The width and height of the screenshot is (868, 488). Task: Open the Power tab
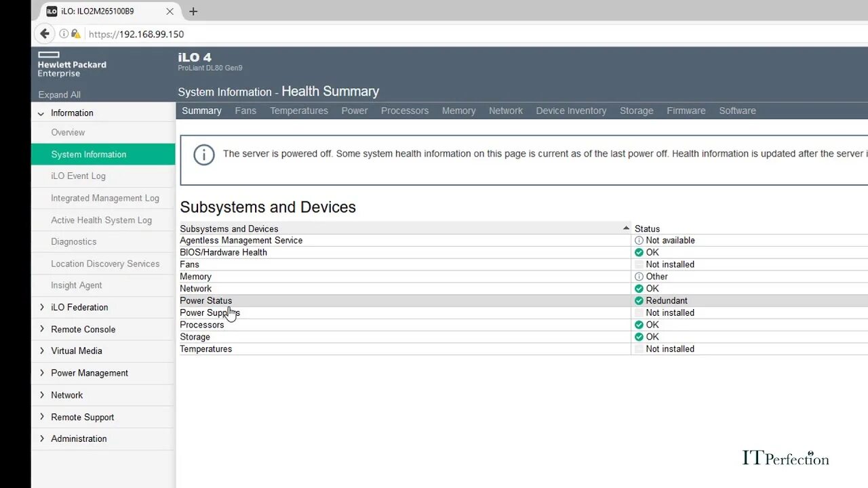[x=355, y=110]
